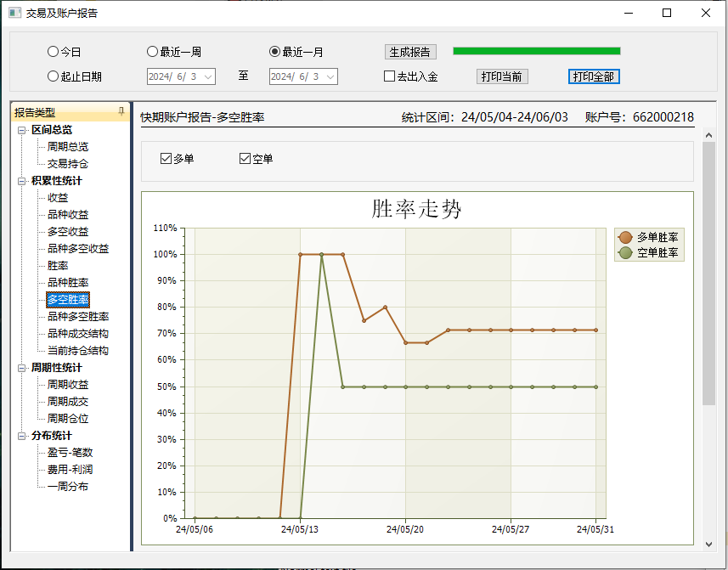Uncheck the 多单 checkbox
This screenshot has height=570, width=728.
(166, 159)
